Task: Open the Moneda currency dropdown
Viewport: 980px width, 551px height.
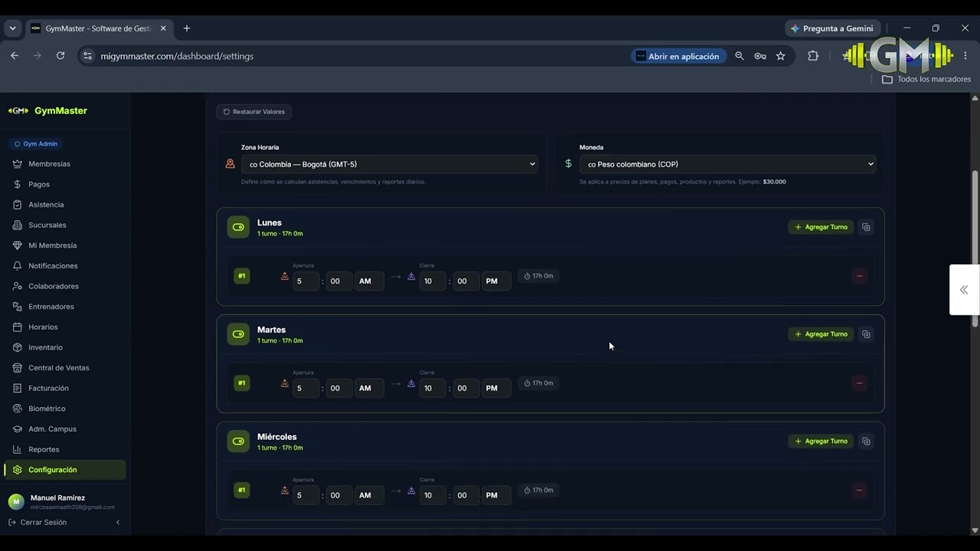Action: click(727, 164)
